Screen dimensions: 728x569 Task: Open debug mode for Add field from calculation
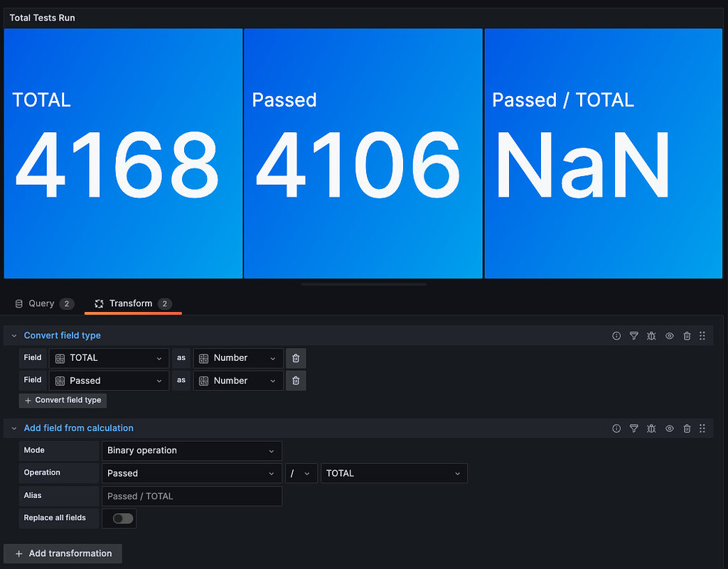click(x=651, y=428)
